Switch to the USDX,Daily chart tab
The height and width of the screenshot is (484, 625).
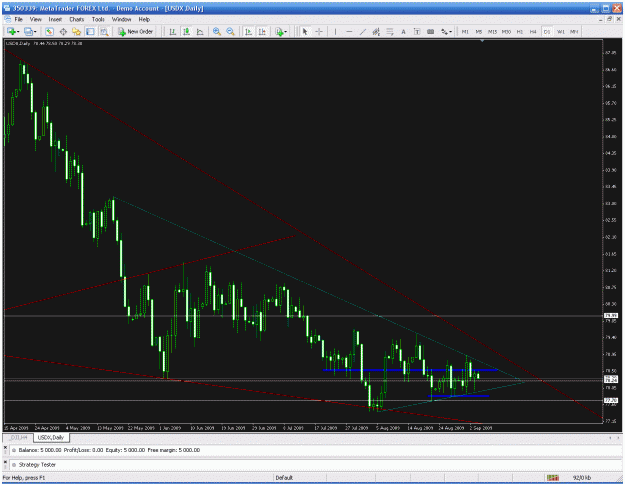(x=51, y=437)
